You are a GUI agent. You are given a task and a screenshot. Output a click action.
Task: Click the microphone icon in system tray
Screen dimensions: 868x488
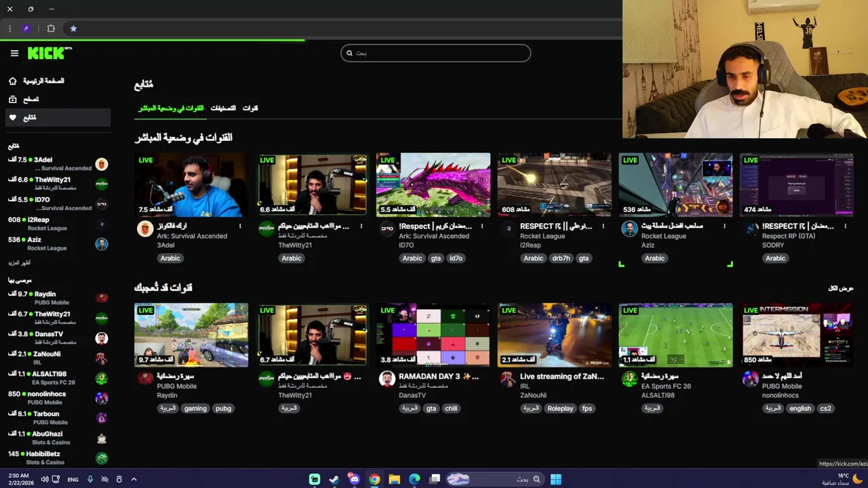click(x=90, y=479)
